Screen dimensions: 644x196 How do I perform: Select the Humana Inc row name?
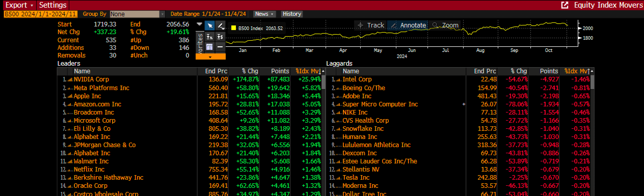[360, 137]
